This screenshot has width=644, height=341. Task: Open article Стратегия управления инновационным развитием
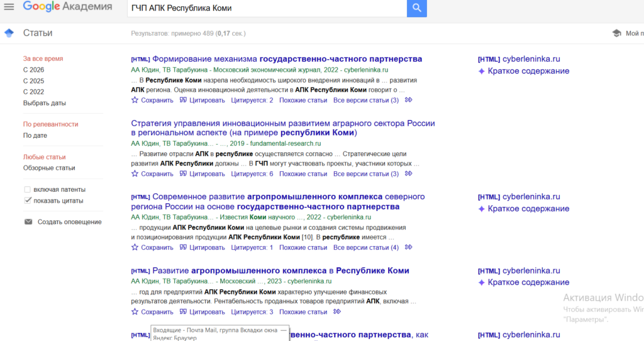point(282,128)
